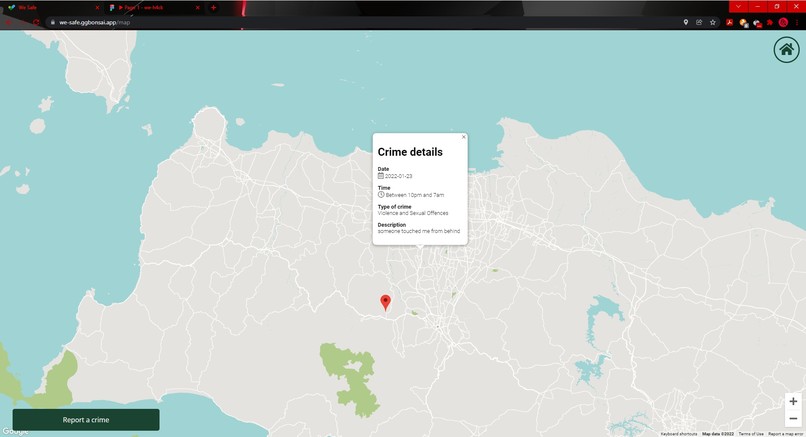Click the Report a crime button
This screenshot has width=806, height=437.
click(x=86, y=420)
